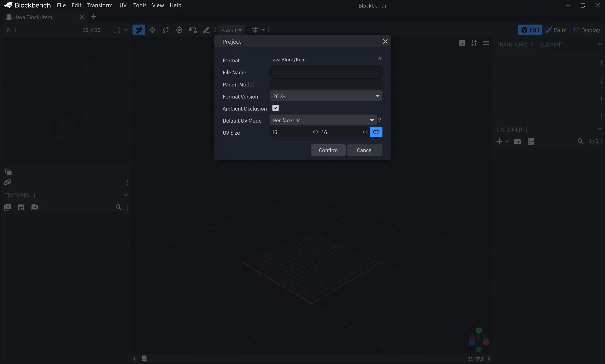Open the Transform menu

click(x=100, y=5)
